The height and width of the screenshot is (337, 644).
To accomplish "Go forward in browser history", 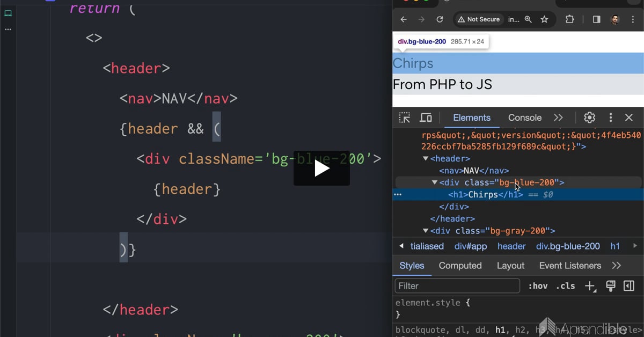I will 421,19.
